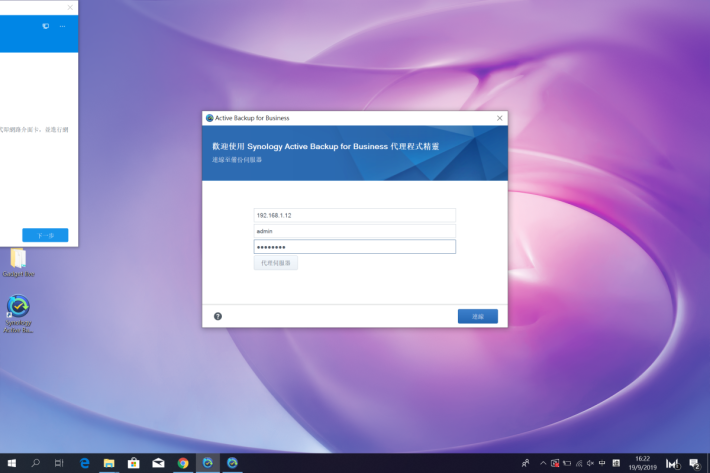Click the username field containing admin
This screenshot has height=473, width=710.
click(x=355, y=231)
